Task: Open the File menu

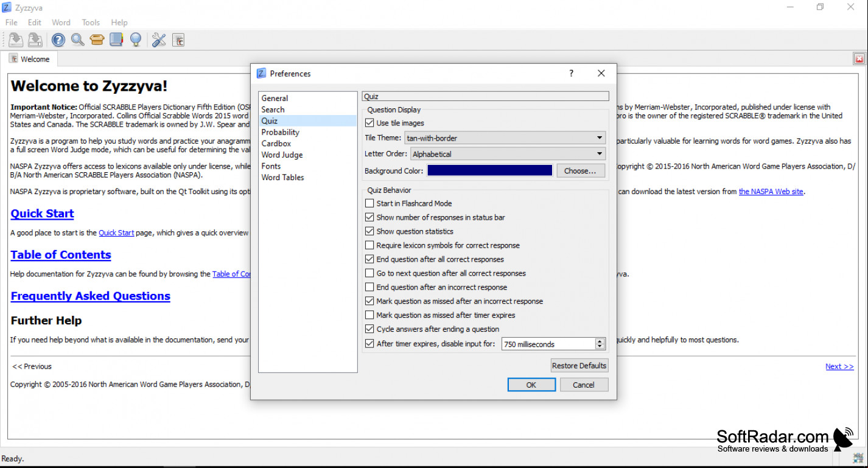Action: [12, 23]
